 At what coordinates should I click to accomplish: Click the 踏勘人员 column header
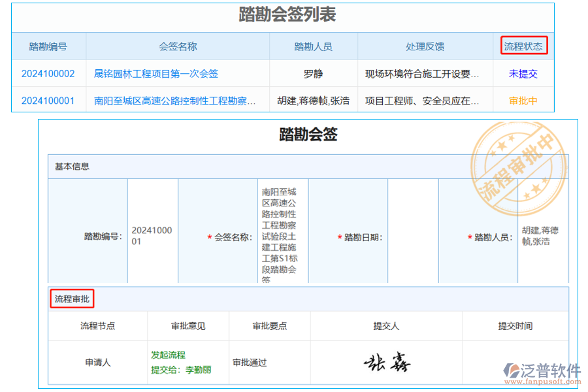click(x=313, y=45)
